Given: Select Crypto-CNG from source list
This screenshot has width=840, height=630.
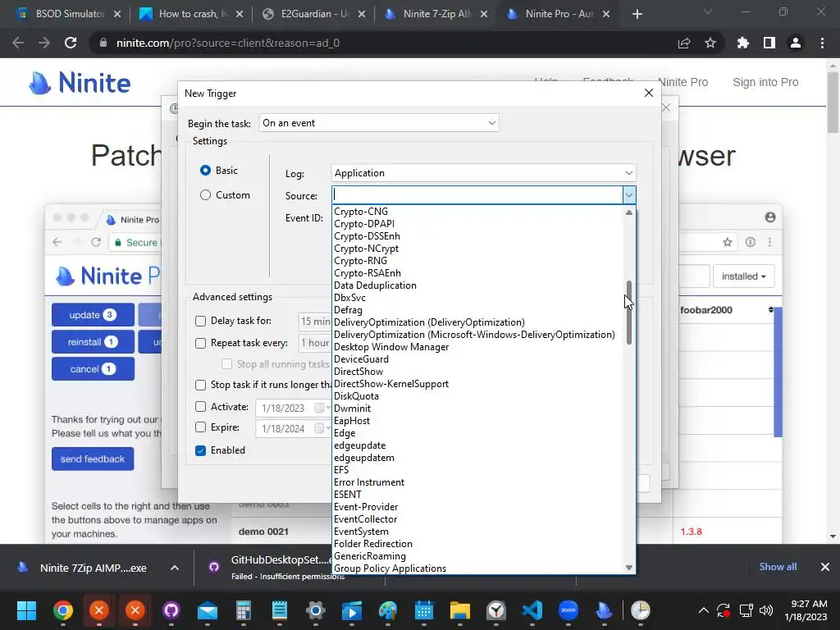Looking at the screenshot, I should click(x=361, y=211).
